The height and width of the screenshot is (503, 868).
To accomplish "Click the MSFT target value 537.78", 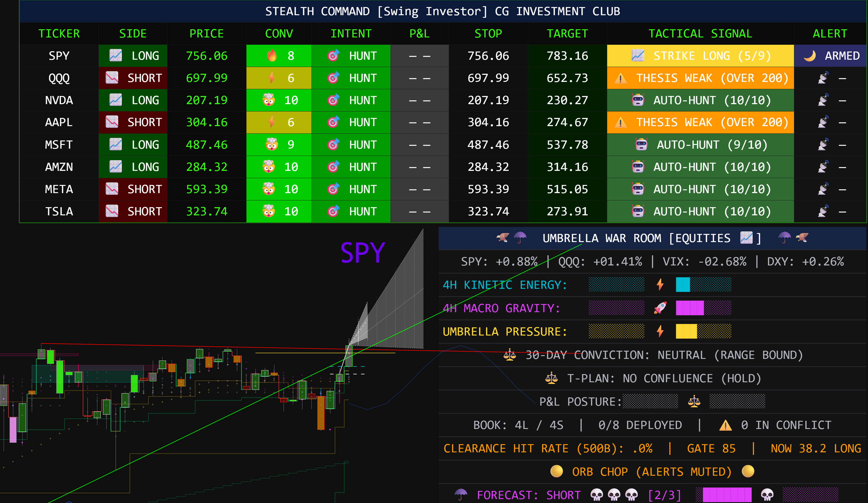I will tap(567, 144).
